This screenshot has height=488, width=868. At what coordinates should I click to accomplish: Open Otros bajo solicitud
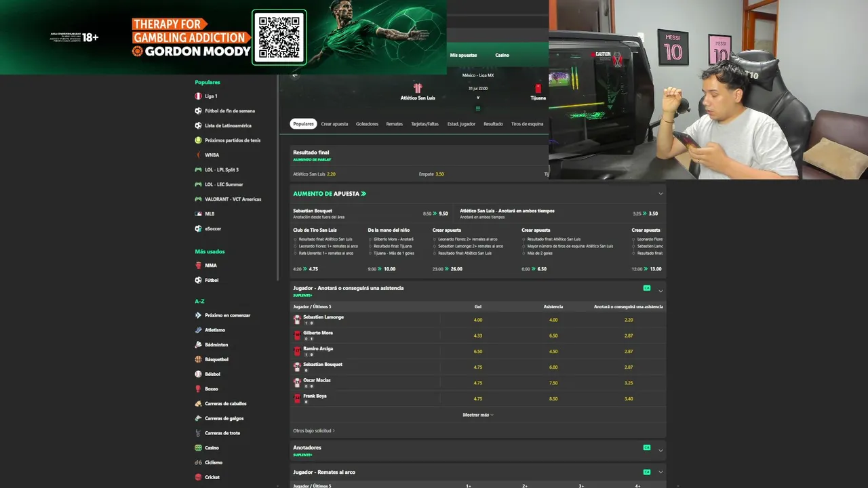pos(314,430)
